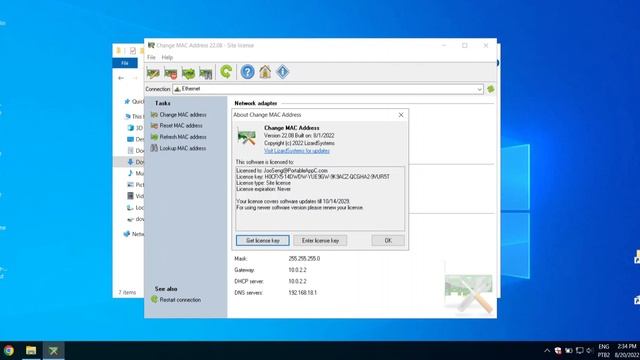This screenshot has height=360, width=640.
Task: Click the Windows Security tray icon
Action: pyautogui.click(x=558, y=351)
